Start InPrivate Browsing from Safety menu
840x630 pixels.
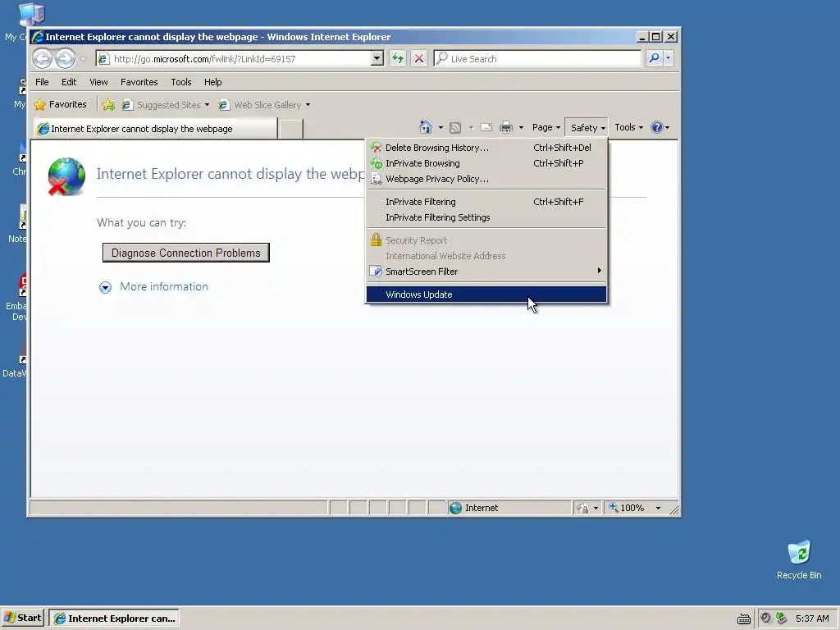[486, 163]
